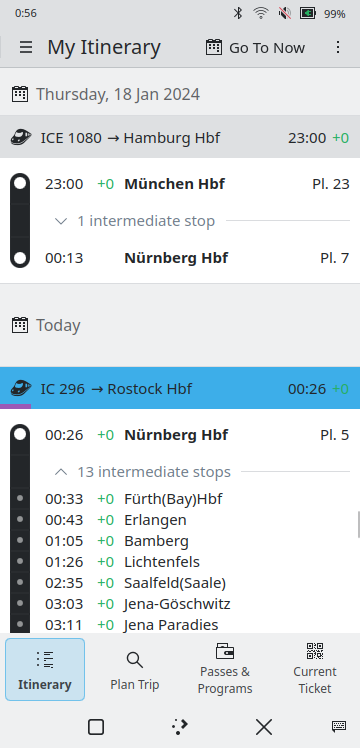Tap the home dots navigation icon
The height and width of the screenshot is (748, 360).
pos(179,727)
